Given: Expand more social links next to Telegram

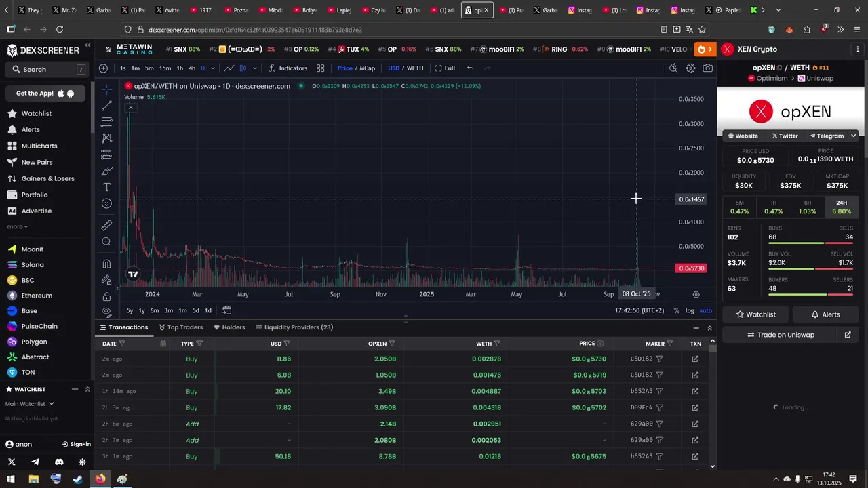Looking at the screenshot, I should (x=853, y=136).
